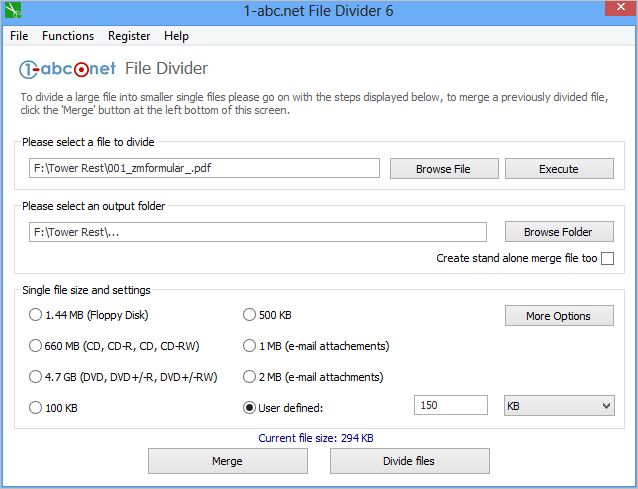The width and height of the screenshot is (638, 489).
Task: Click the Divide files button
Action: 409,461
